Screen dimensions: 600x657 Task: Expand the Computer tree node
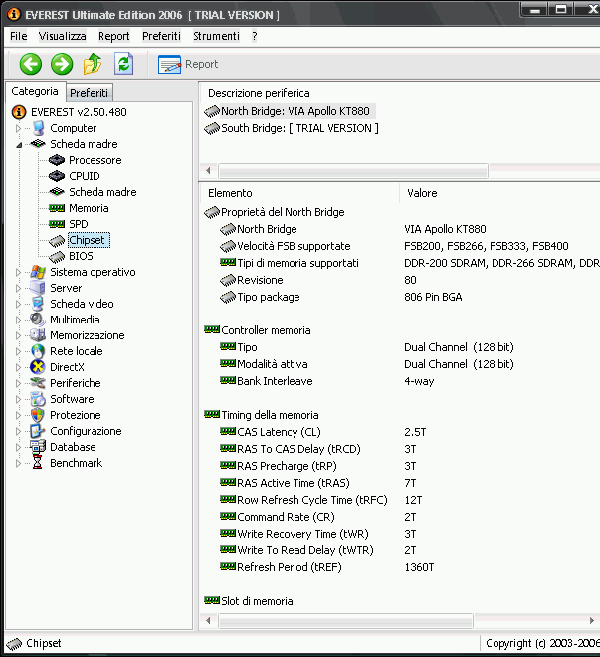tap(18, 128)
